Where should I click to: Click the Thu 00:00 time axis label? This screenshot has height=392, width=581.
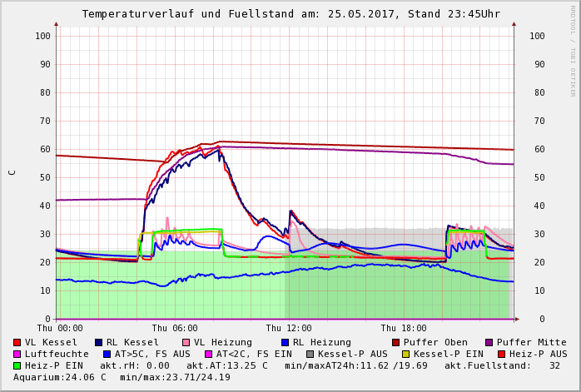(60, 329)
